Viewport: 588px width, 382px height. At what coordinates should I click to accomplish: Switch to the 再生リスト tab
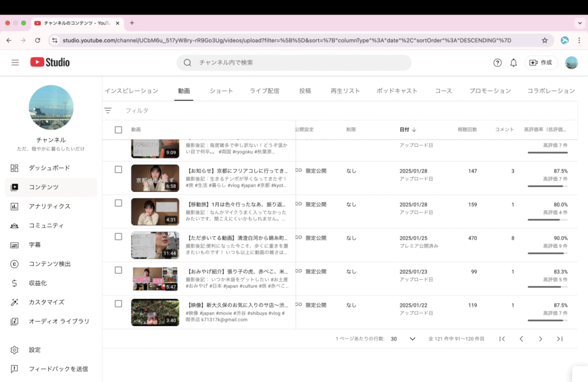click(x=345, y=91)
